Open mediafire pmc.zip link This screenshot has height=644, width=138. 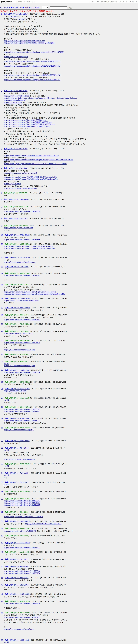pos(30,177)
